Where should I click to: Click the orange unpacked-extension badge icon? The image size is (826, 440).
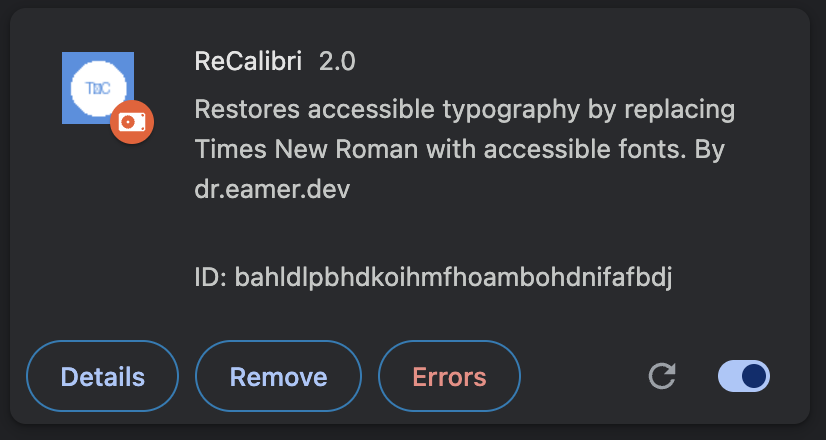click(x=132, y=122)
